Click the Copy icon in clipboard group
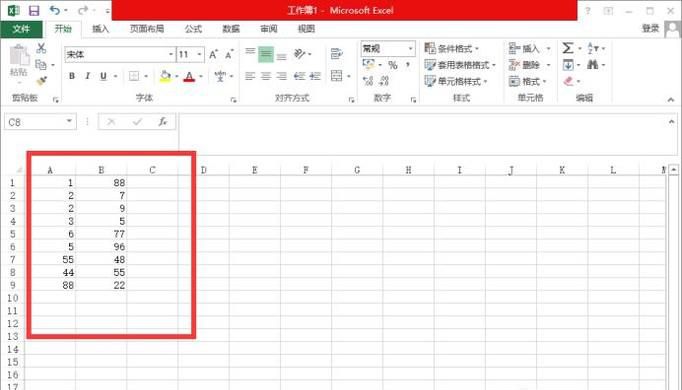The height and width of the screenshot is (390, 682). pos(41,65)
